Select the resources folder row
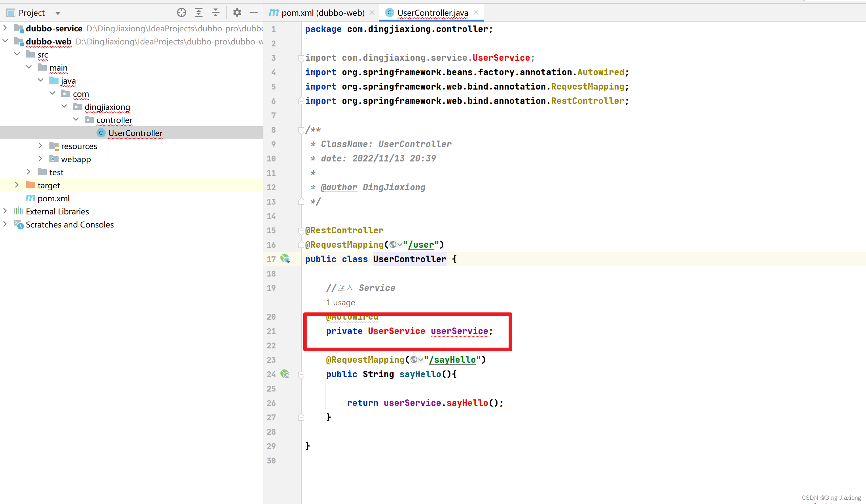The image size is (866, 504). coord(131,146)
